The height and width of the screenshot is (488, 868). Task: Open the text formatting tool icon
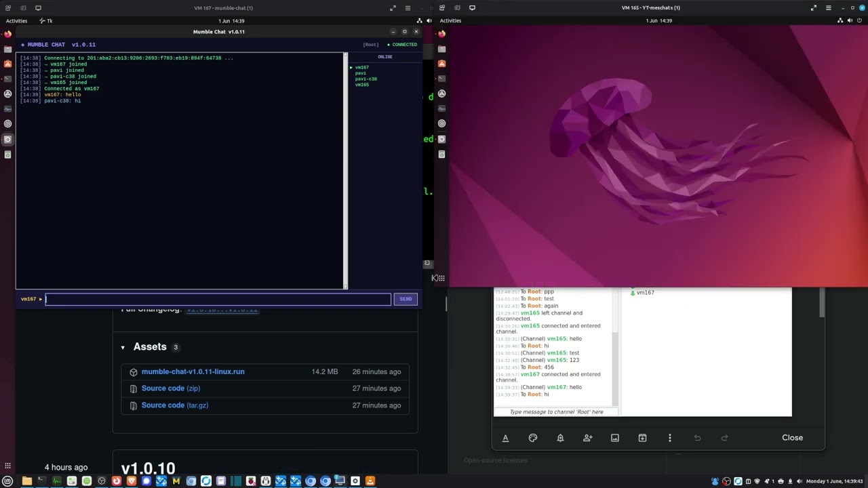pyautogui.click(x=505, y=438)
